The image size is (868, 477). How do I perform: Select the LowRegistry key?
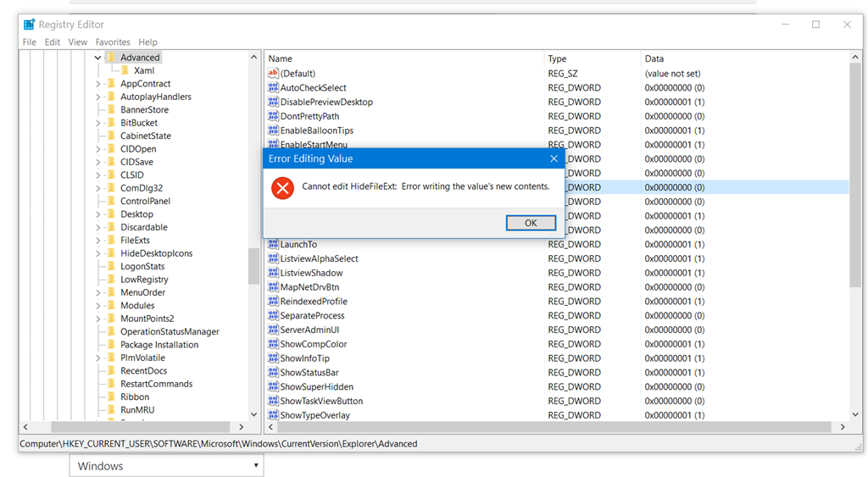[144, 280]
